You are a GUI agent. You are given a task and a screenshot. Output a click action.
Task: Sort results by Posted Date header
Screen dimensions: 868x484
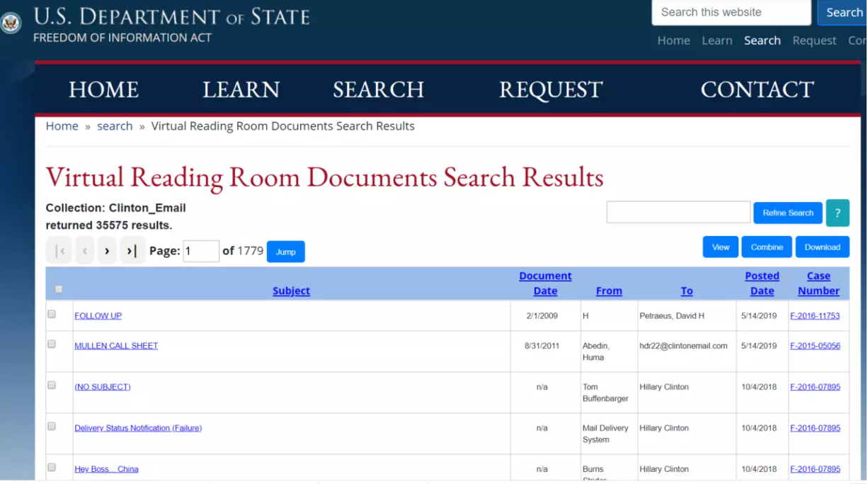tap(762, 283)
